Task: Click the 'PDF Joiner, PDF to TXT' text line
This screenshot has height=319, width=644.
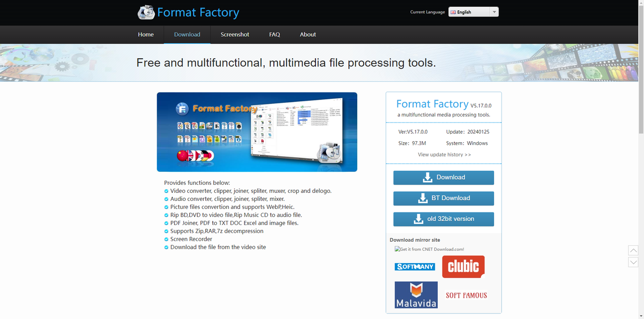Action: click(x=234, y=223)
